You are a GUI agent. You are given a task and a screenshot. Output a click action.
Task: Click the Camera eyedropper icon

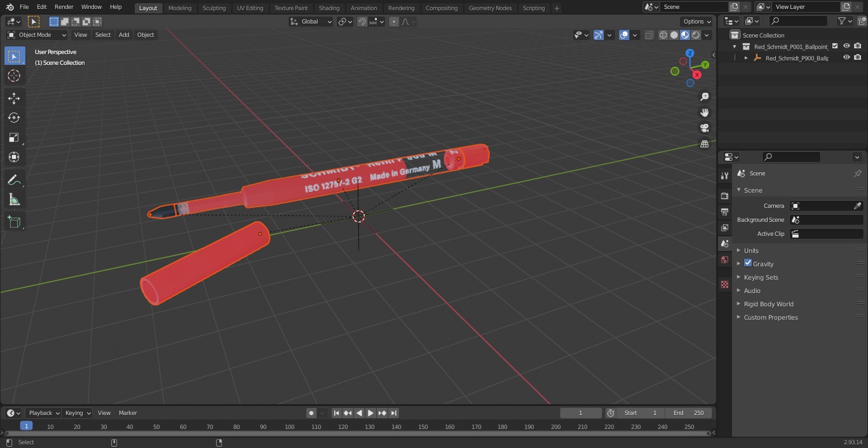[857, 206]
